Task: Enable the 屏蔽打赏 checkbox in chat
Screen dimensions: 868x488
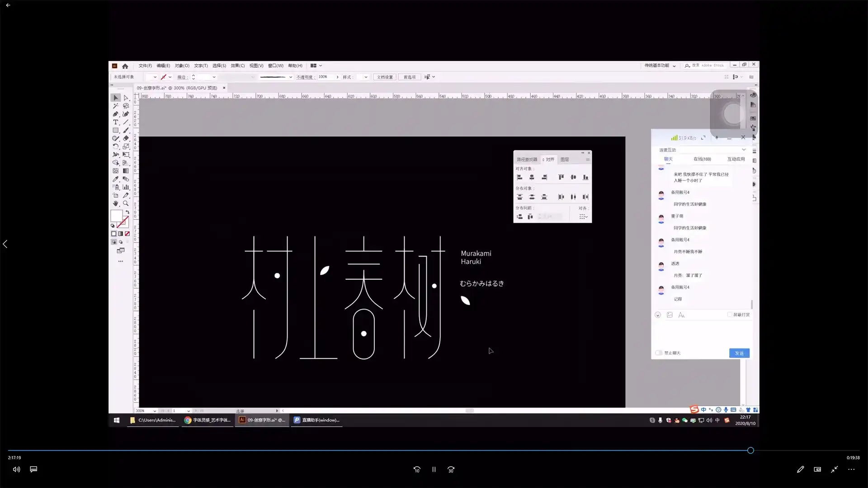Action: (x=729, y=315)
